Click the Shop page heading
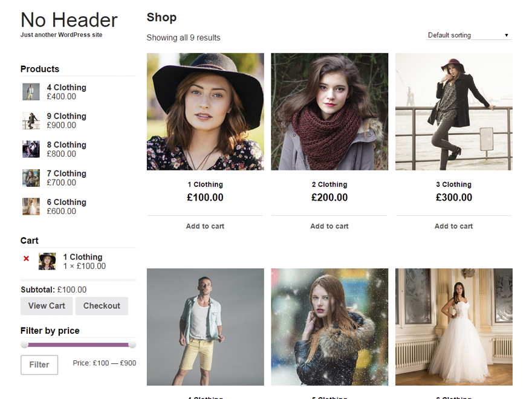532x399 pixels. click(x=161, y=18)
